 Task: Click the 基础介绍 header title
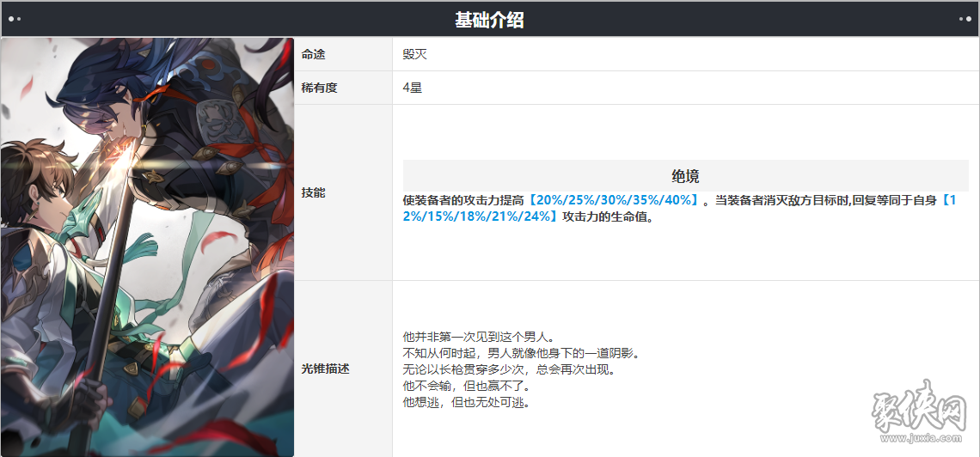[489, 20]
